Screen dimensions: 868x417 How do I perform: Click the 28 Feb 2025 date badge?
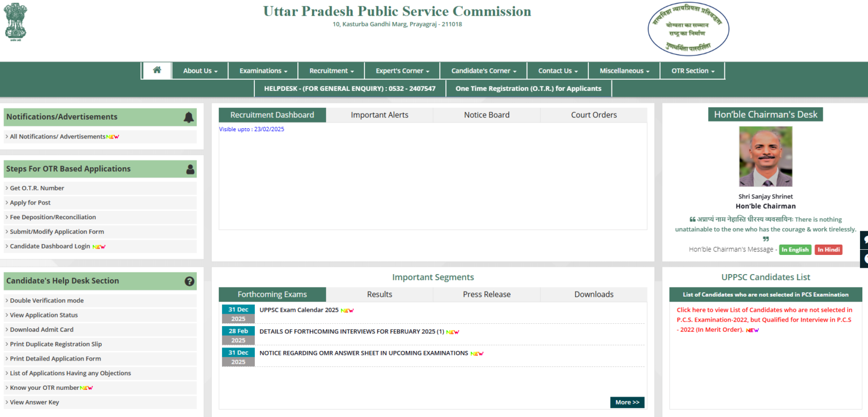tap(238, 336)
